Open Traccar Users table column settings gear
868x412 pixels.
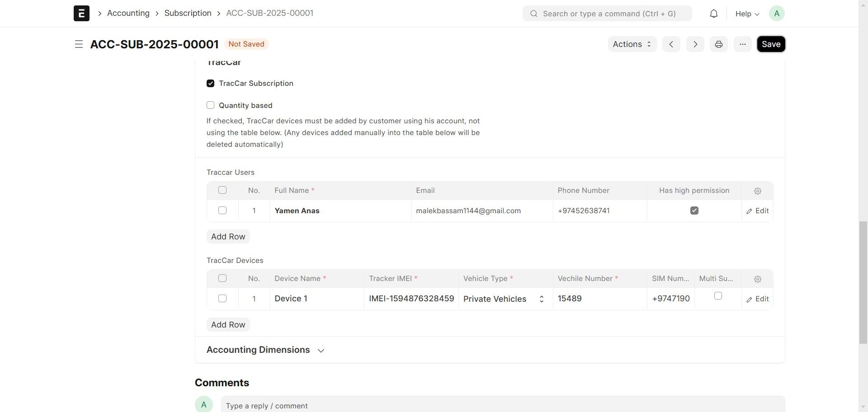pos(758,191)
